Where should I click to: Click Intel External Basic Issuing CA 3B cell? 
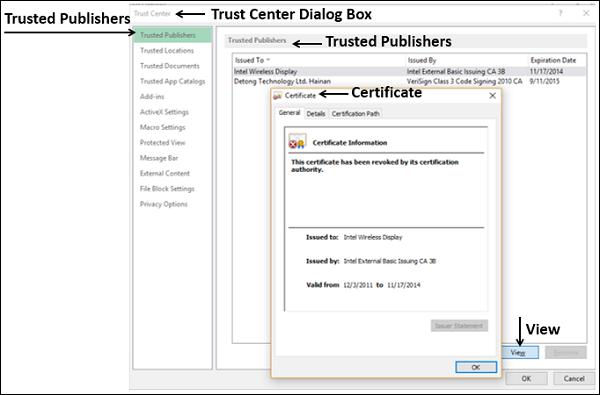[456, 71]
